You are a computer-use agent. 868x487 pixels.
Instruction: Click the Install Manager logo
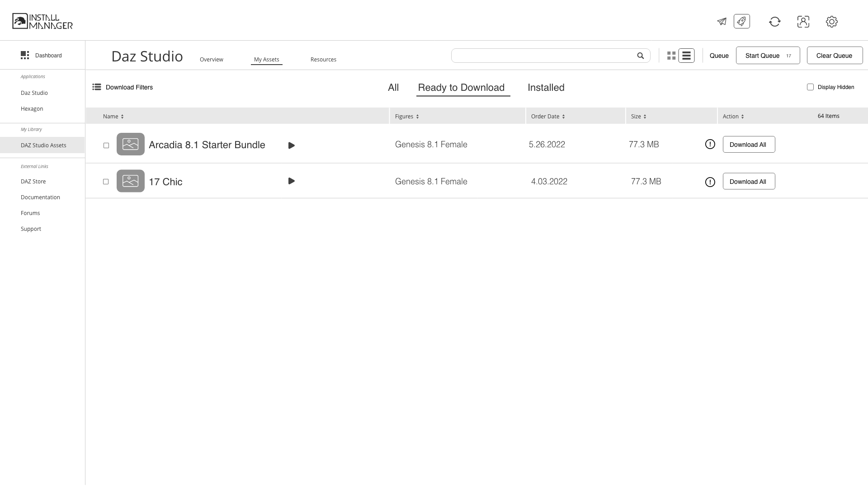tap(42, 21)
